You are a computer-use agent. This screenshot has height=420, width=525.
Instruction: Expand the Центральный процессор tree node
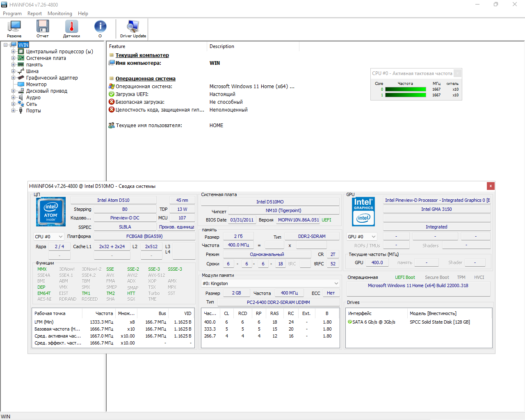pos(14,51)
